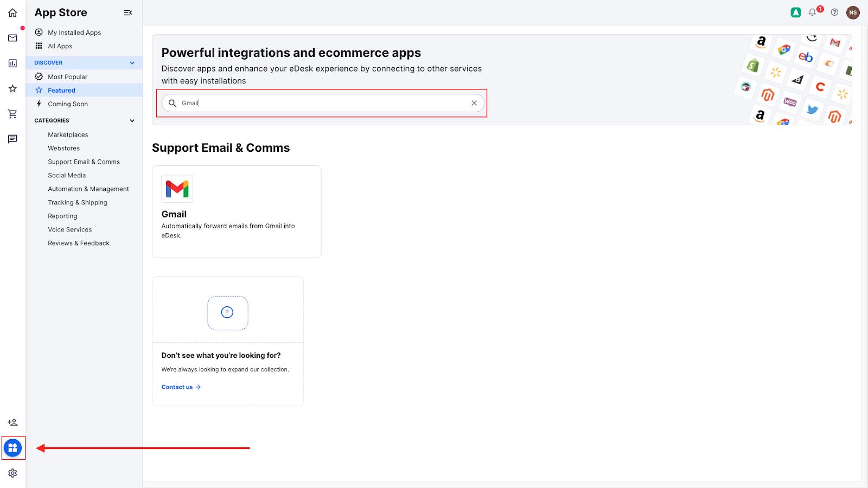This screenshot has width=868, height=488.
Task: Collapse the Categories section chevron
Action: pos(132,120)
